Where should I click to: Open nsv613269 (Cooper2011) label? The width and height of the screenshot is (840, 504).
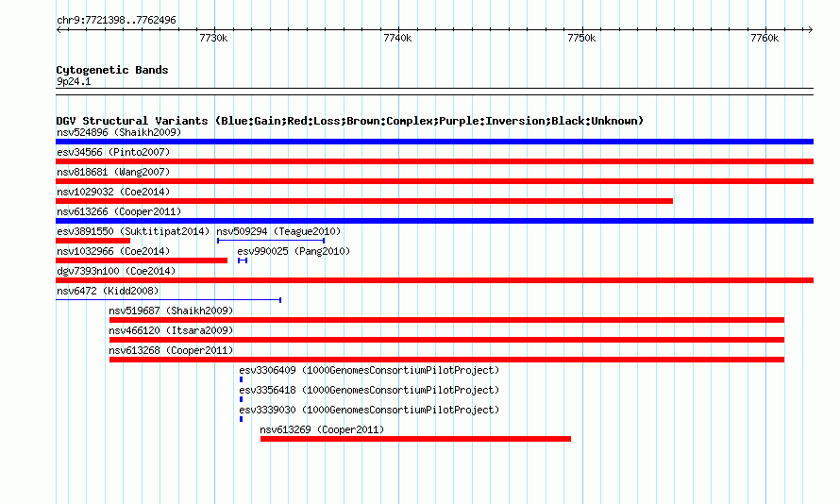[322, 429]
